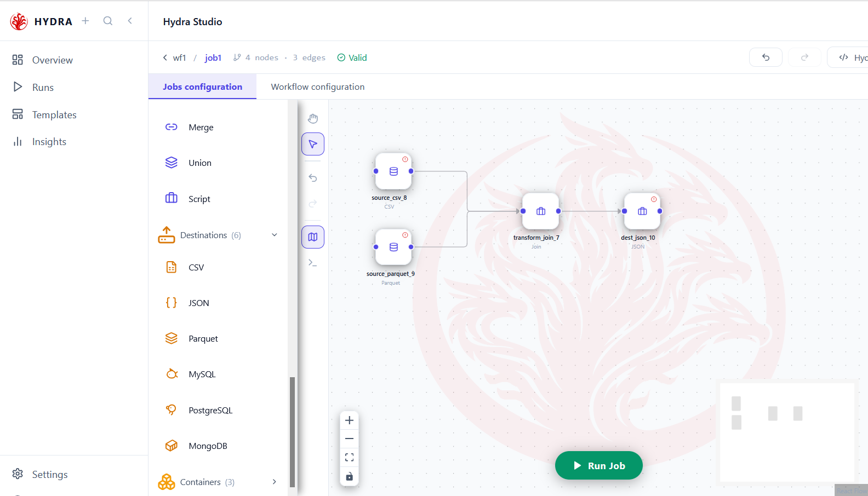
Task: Zoom in with the plus control
Action: (349, 420)
